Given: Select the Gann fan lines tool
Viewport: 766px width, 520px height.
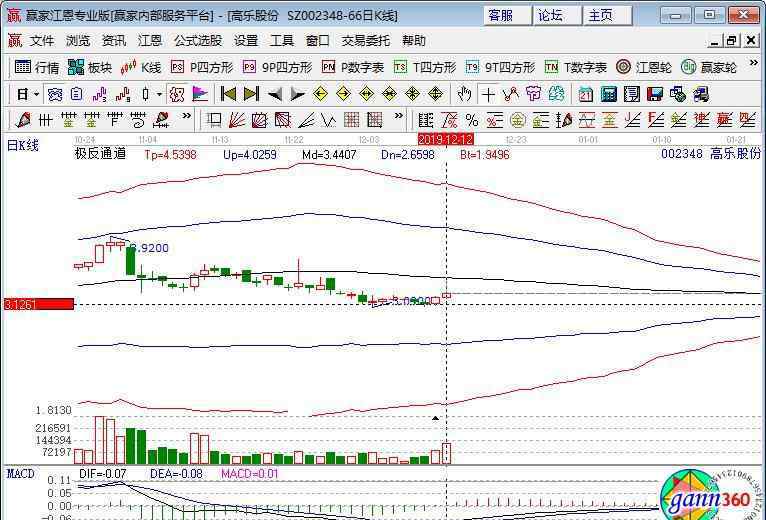Looking at the screenshot, I should click(237, 120).
